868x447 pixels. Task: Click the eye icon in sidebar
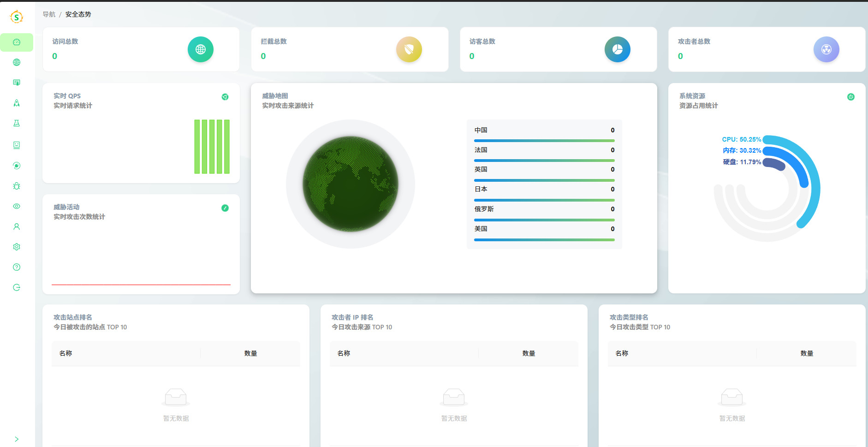coord(17,206)
